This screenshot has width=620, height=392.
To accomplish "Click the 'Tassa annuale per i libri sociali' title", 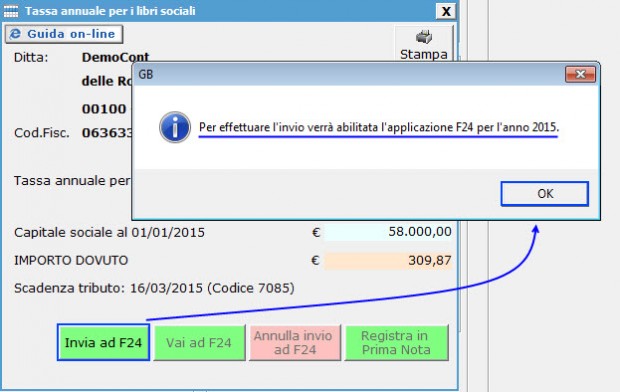I will pyautogui.click(x=110, y=11).
